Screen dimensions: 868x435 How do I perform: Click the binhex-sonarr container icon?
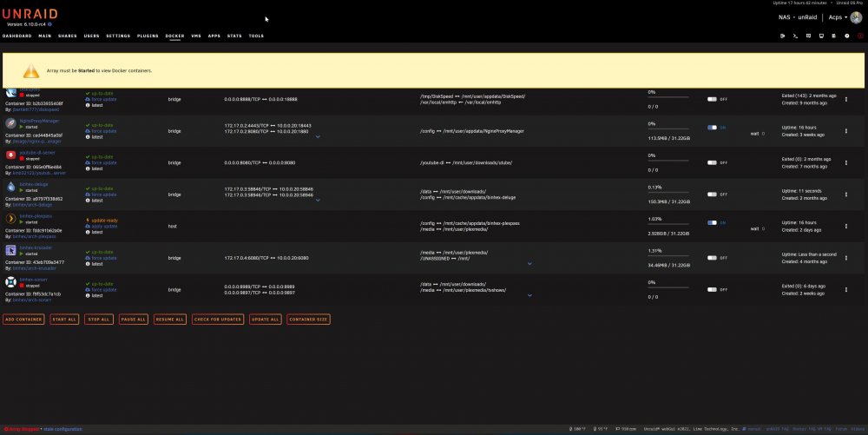click(10, 282)
